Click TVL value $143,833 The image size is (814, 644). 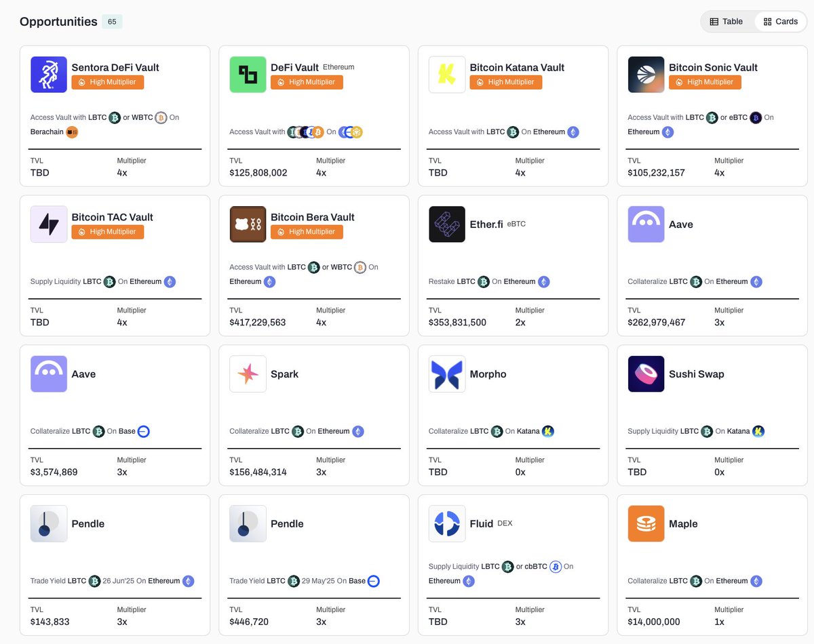50,622
